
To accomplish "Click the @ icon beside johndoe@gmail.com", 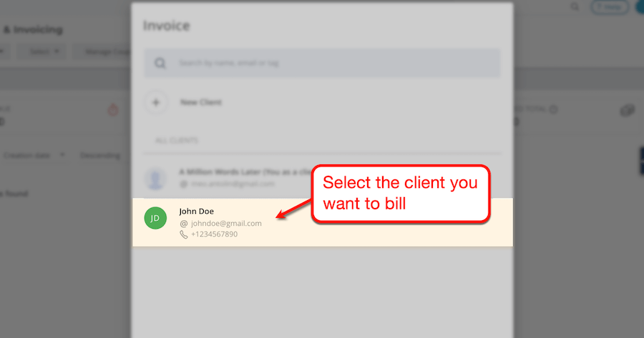I will tap(184, 224).
